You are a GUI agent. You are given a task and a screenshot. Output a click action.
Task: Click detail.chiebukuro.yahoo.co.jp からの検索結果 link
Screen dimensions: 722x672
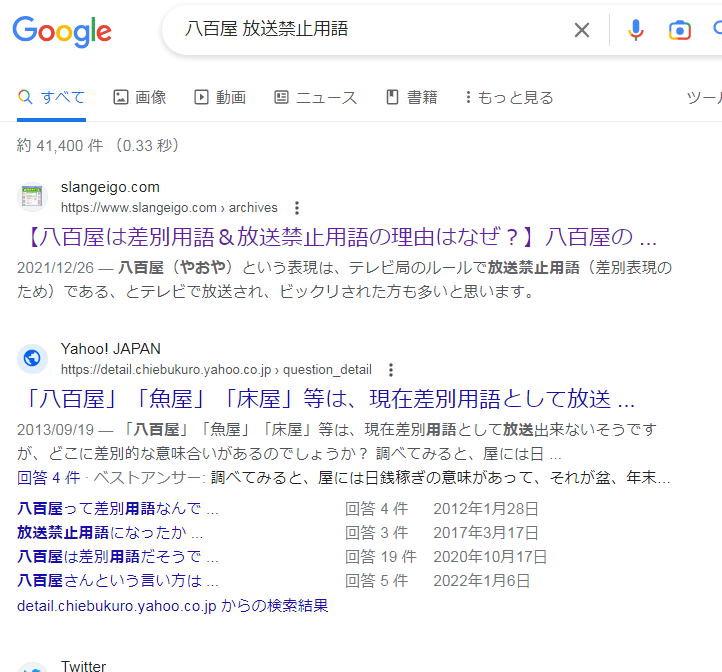(x=173, y=606)
